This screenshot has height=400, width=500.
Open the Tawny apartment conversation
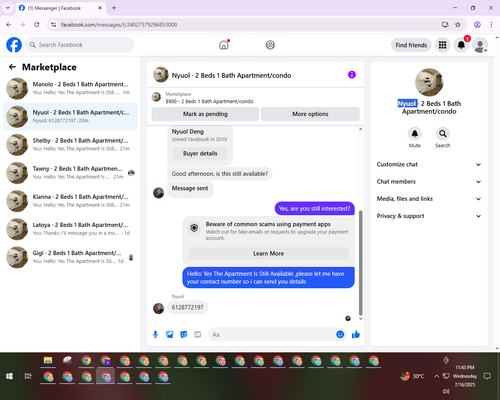coord(70,173)
